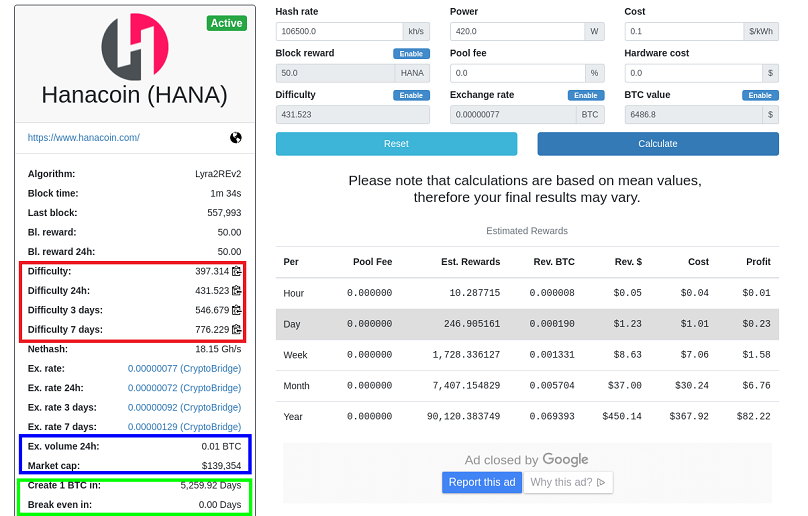Screen dimensions: 808x516
Task: Open the Ex. rate 0.00000077 CryptoBridge link
Action: point(184,369)
